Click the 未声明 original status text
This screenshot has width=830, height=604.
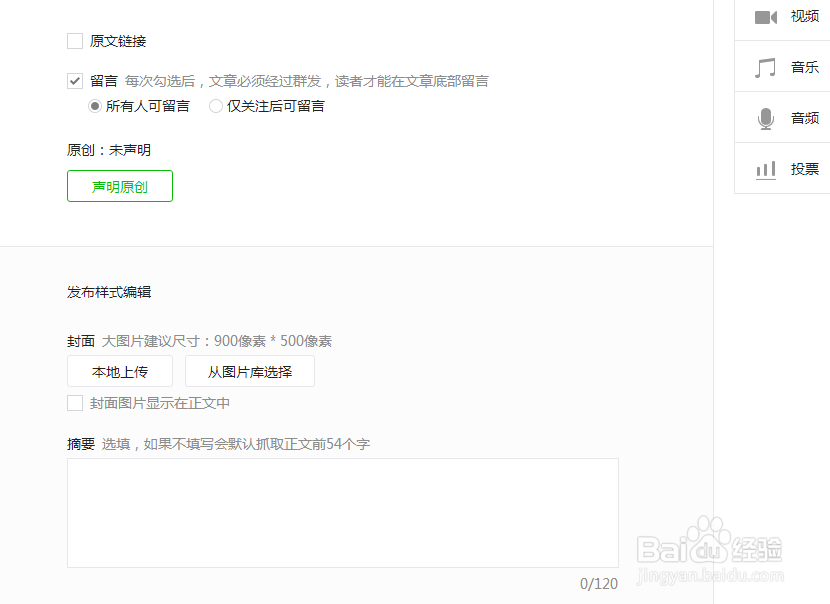117,149
